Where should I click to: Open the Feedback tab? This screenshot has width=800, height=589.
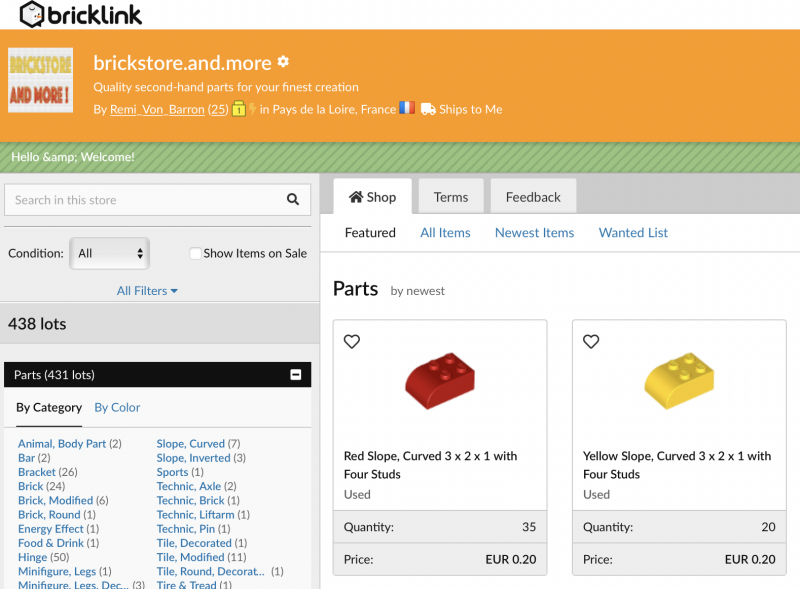click(533, 197)
